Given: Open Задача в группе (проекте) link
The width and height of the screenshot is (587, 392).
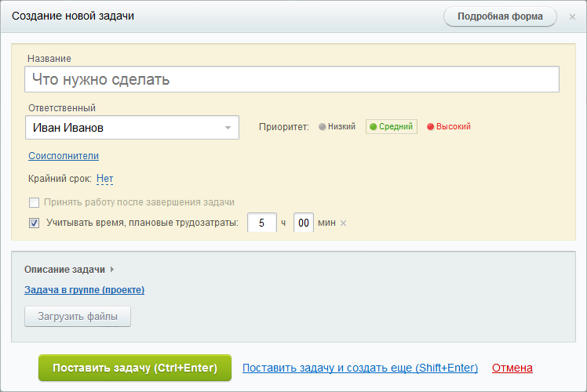Looking at the screenshot, I should pos(84,290).
